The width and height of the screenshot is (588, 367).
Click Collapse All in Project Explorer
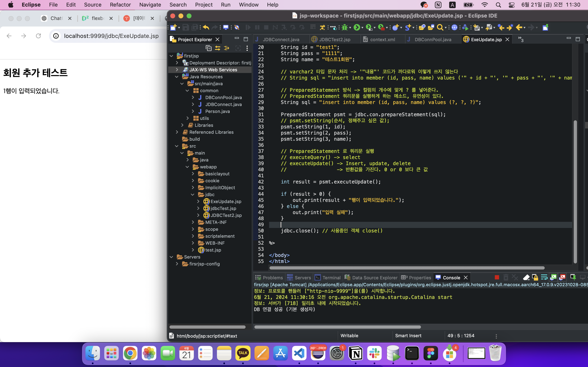208,48
